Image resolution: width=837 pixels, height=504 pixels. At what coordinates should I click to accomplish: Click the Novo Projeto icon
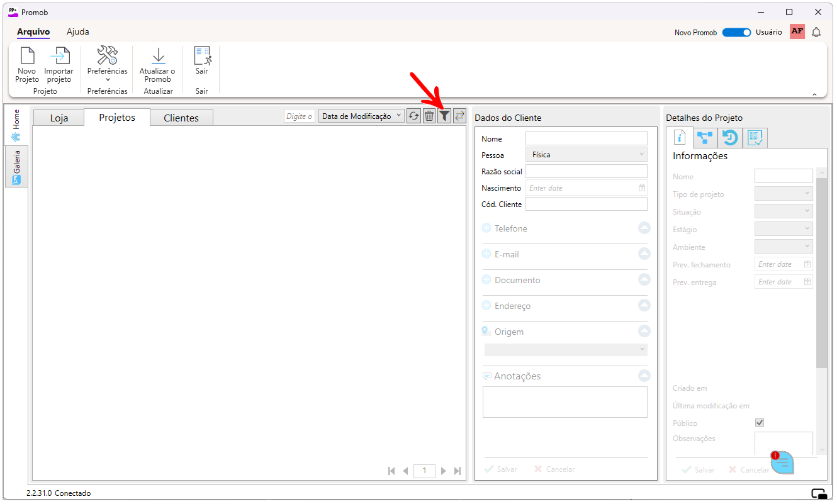[27, 56]
